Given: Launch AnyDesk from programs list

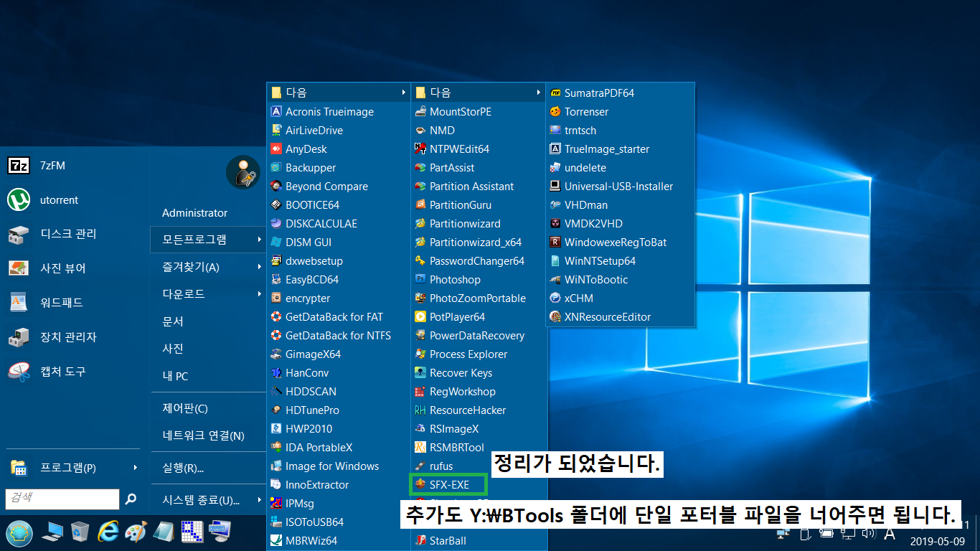Looking at the screenshot, I should pyautogui.click(x=338, y=149).
